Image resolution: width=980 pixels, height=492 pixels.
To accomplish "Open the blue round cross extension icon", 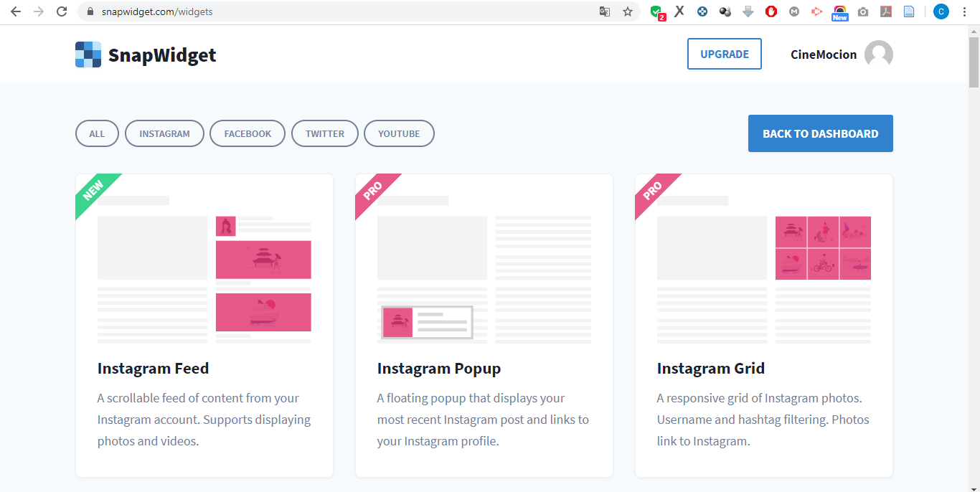I will coord(702,11).
